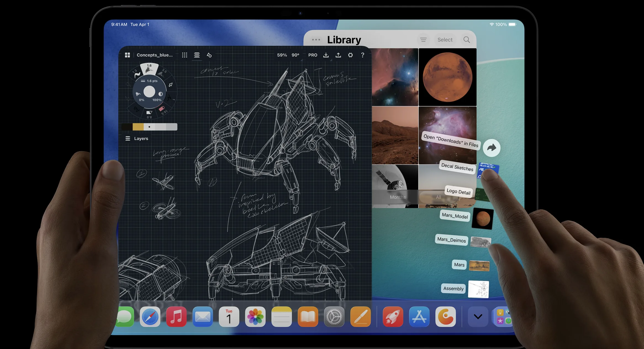The image size is (644, 349).
Task: Tap the PRO button in the Concepts toolbar
Action: pyautogui.click(x=313, y=55)
